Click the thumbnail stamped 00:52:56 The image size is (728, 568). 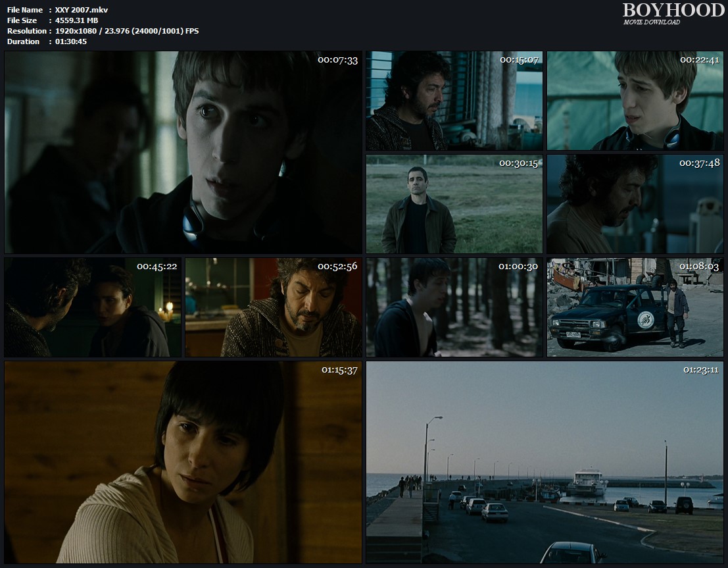point(273,307)
